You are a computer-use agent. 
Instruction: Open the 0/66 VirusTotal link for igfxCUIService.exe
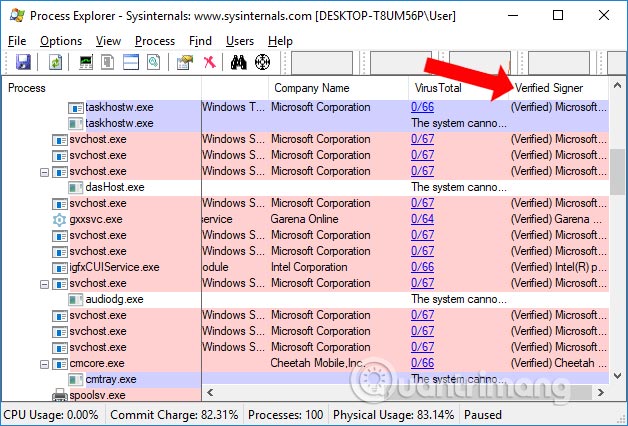[422, 267]
